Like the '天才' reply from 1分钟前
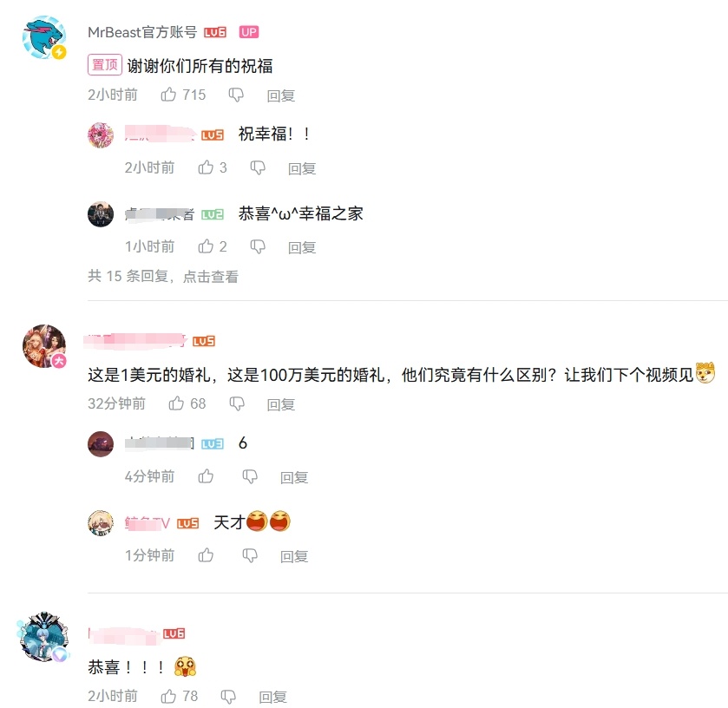The width and height of the screenshot is (728, 708). (x=206, y=554)
